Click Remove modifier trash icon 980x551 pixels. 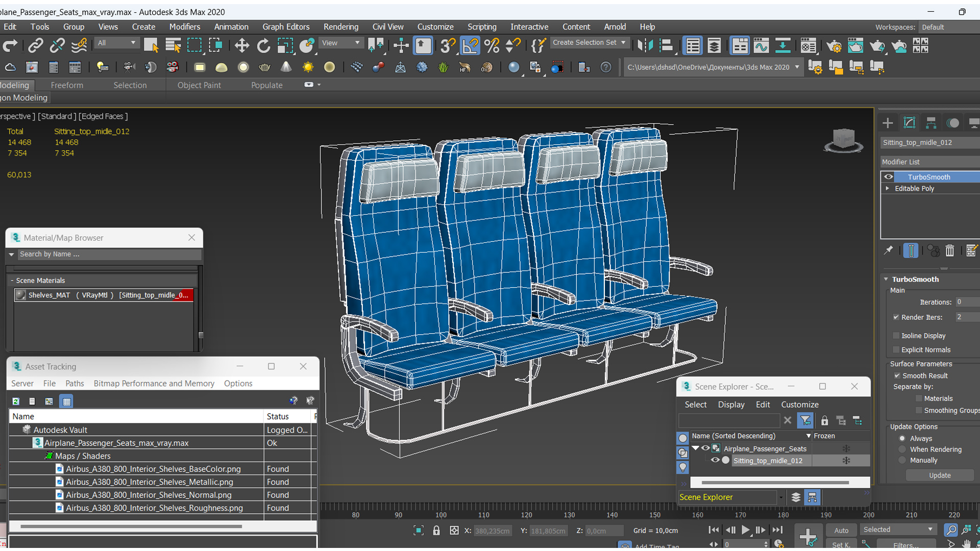949,251
